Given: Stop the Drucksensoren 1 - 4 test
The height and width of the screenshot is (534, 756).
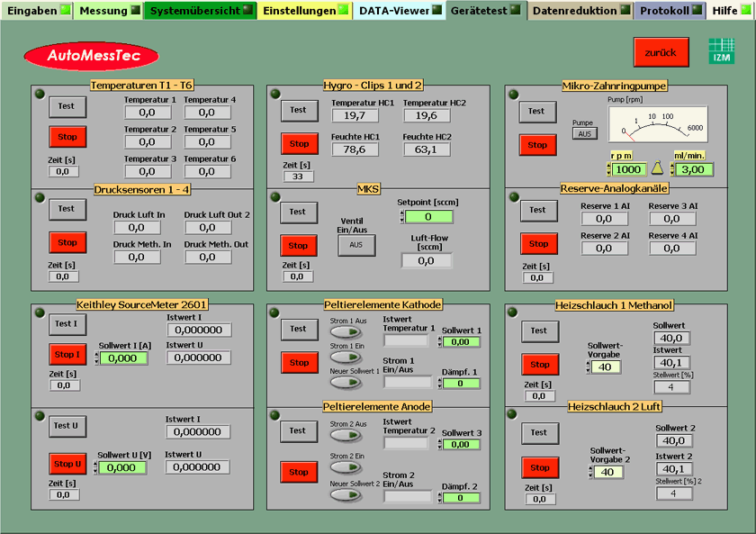Looking at the screenshot, I should [x=67, y=242].
